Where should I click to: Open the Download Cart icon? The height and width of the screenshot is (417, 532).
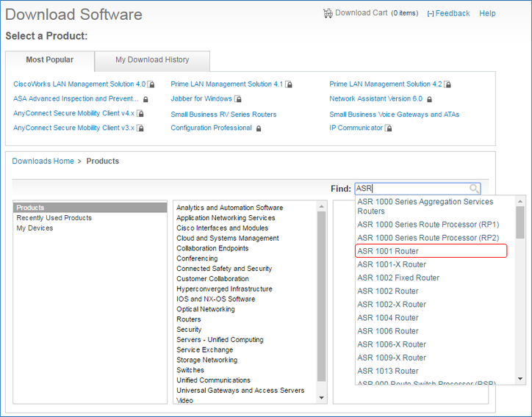point(328,13)
